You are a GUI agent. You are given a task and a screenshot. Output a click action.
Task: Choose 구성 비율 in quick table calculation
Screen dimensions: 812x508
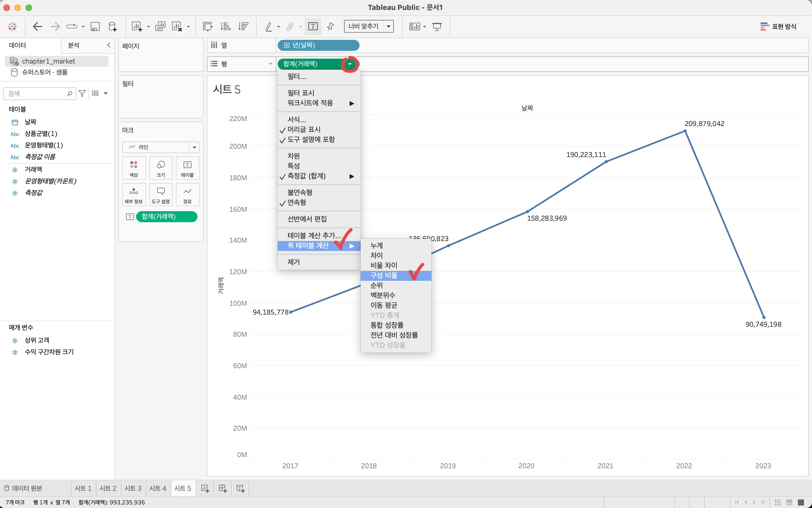(384, 276)
